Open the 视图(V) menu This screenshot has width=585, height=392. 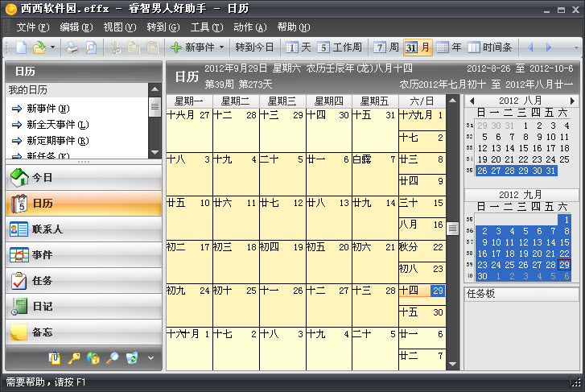118,27
